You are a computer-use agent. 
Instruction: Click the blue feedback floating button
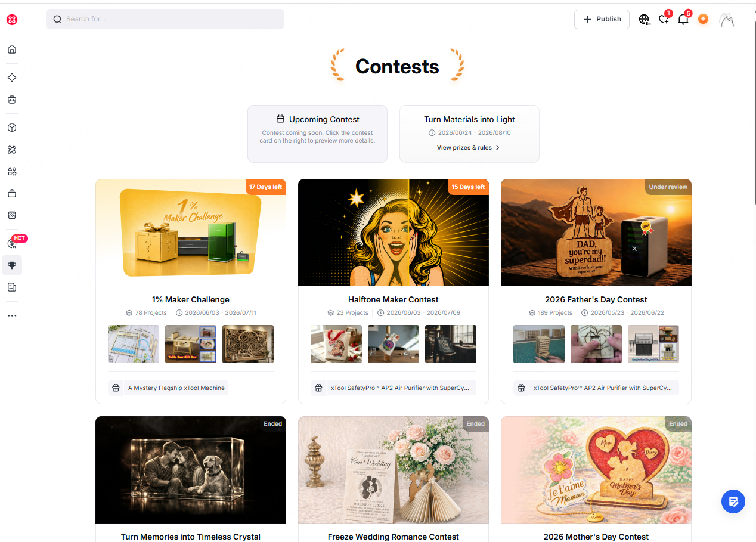coord(733,501)
